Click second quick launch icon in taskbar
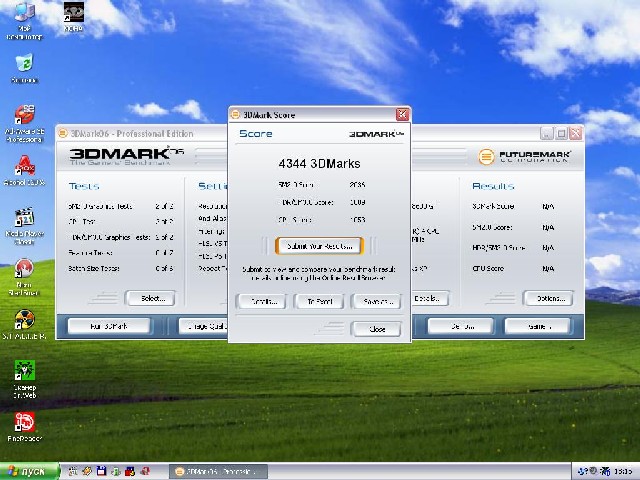The image size is (640, 480). pyautogui.click(x=87, y=471)
